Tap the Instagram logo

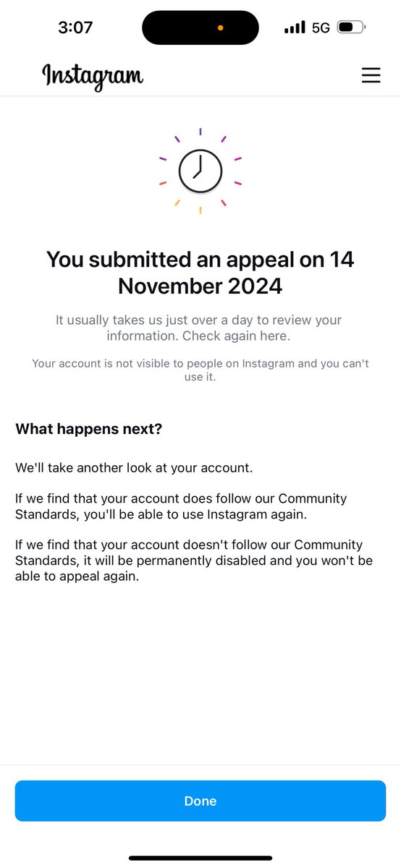93,76
